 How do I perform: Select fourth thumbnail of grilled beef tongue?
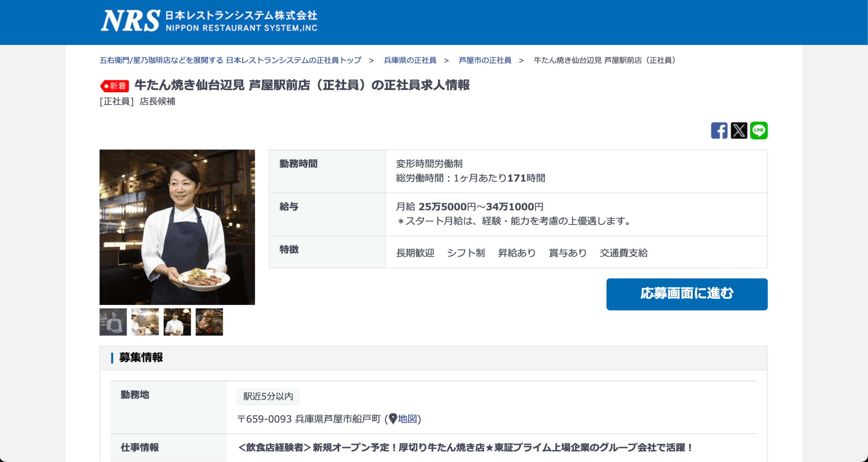(209, 322)
